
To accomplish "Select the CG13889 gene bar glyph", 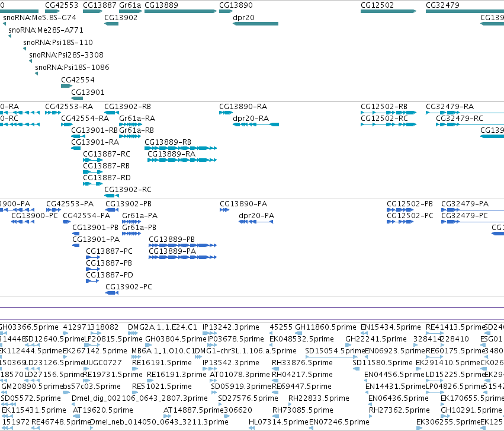I will pyautogui.click(x=181, y=11).
